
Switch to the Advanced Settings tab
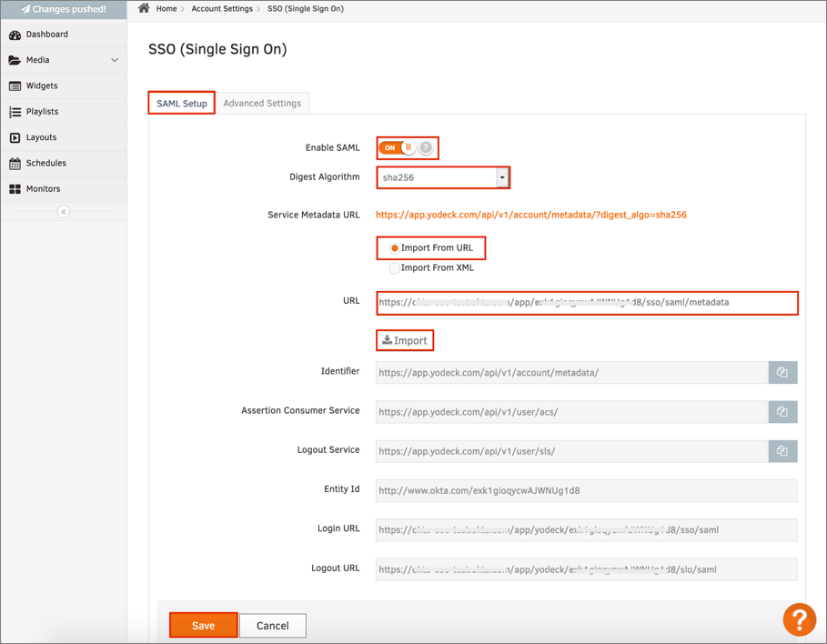coord(262,103)
